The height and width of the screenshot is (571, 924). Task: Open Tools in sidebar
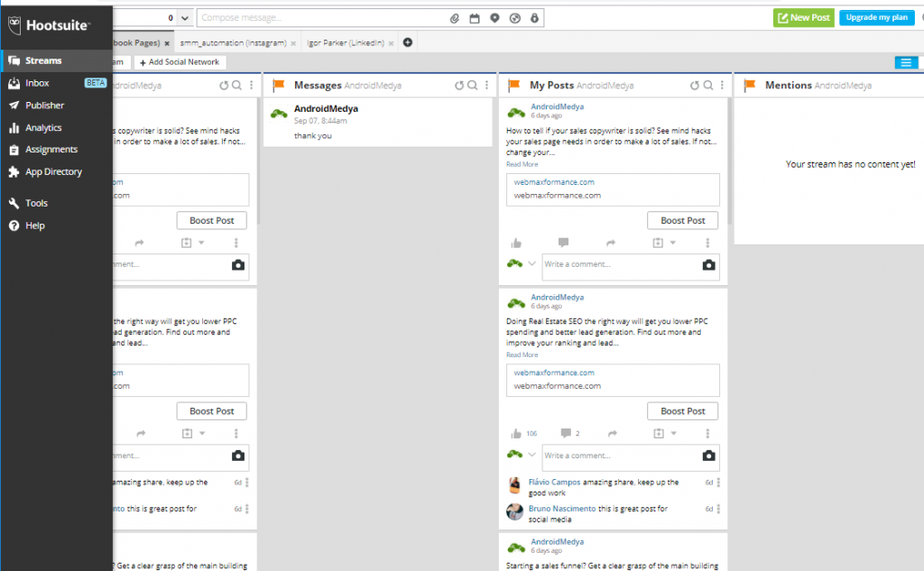click(x=57, y=203)
